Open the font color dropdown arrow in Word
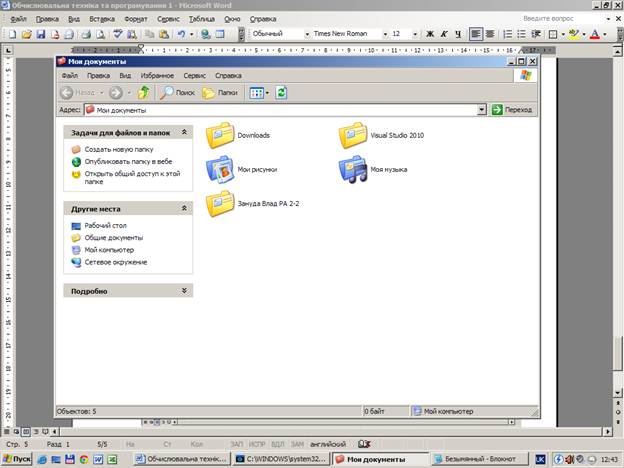The image size is (624, 468). click(x=604, y=35)
